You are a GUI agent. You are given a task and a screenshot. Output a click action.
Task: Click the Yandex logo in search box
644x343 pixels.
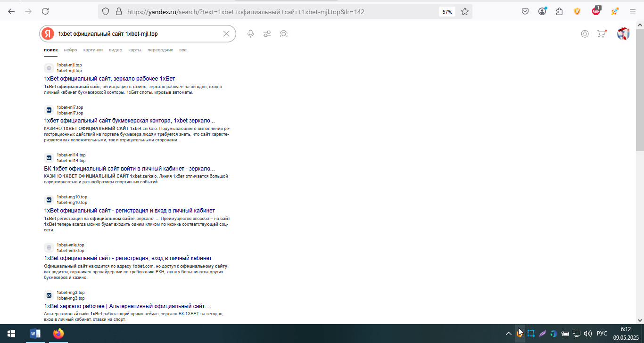[48, 34]
